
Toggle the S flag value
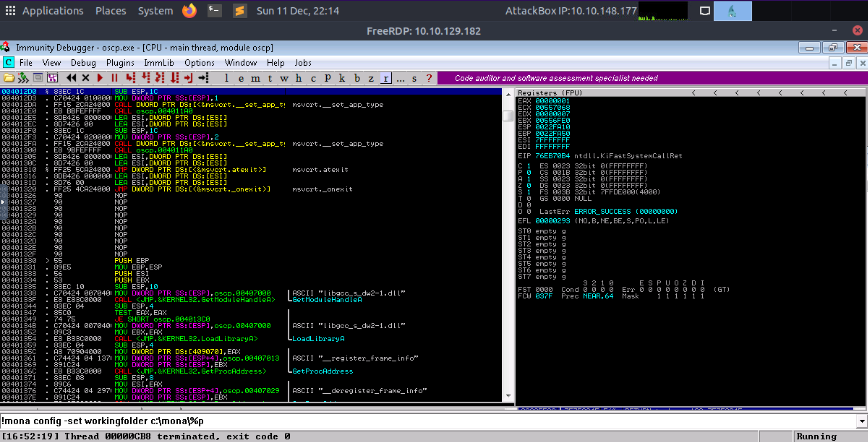tap(529, 192)
